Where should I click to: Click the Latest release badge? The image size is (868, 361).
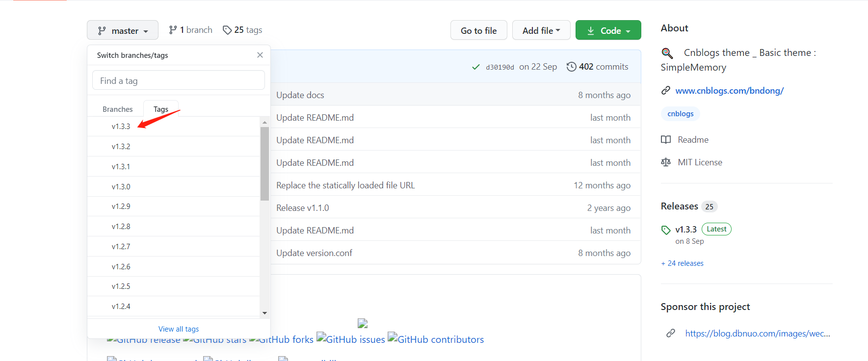point(716,229)
